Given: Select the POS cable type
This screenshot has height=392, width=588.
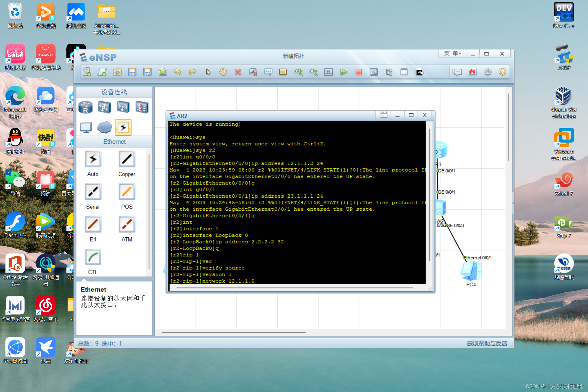Looking at the screenshot, I should point(127,192).
